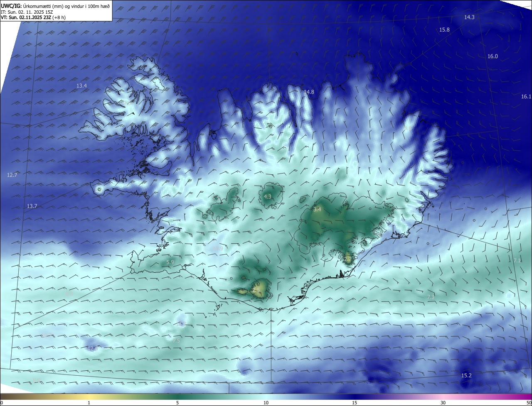The width and height of the screenshot is (532, 406).
Task: Click the 13.7 value over the sea
Action: (32, 206)
